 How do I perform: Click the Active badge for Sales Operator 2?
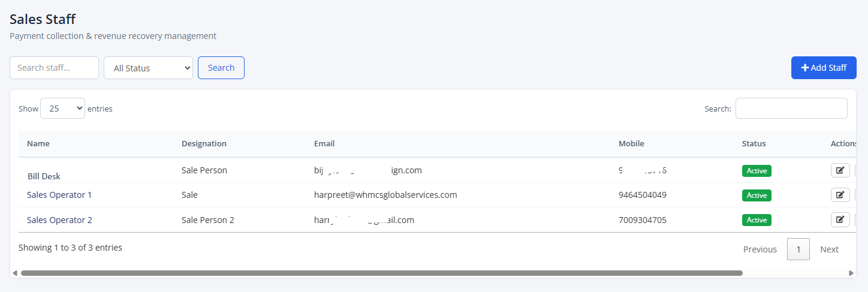757,220
